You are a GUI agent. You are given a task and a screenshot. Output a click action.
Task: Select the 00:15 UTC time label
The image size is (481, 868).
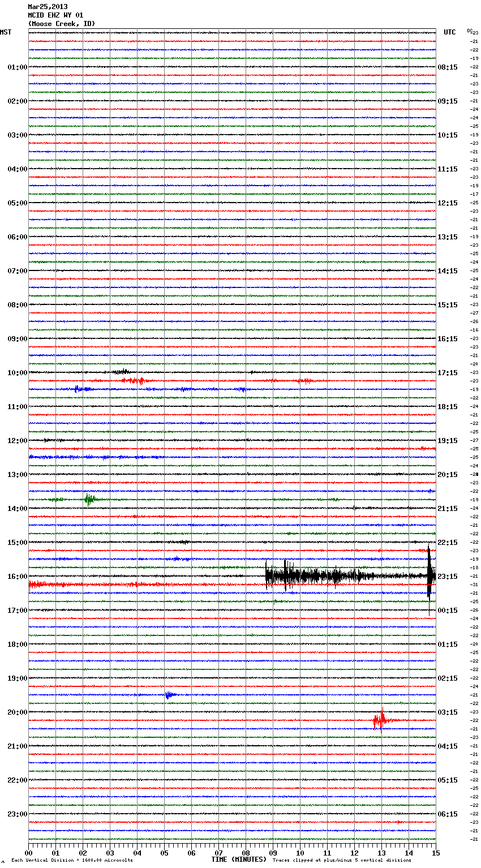pos(447,611)
